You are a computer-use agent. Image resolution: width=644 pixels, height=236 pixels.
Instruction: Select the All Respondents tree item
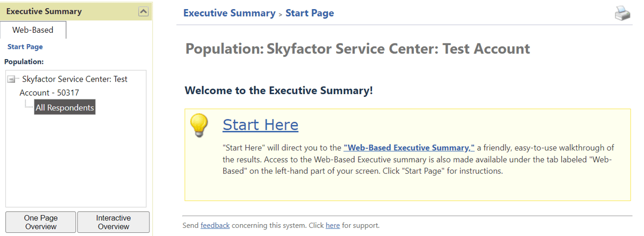pos(65,108)
